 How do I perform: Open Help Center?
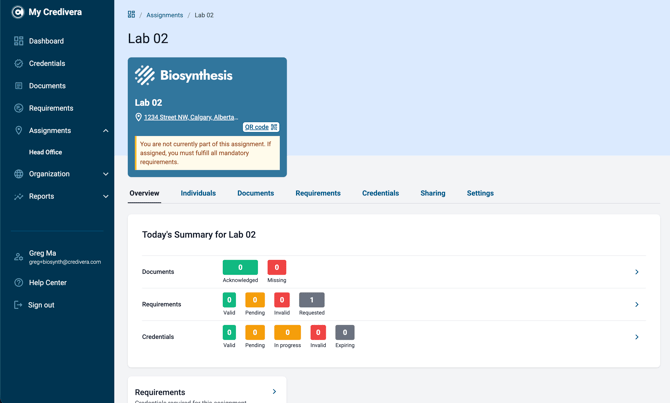(x=47, y=282)
